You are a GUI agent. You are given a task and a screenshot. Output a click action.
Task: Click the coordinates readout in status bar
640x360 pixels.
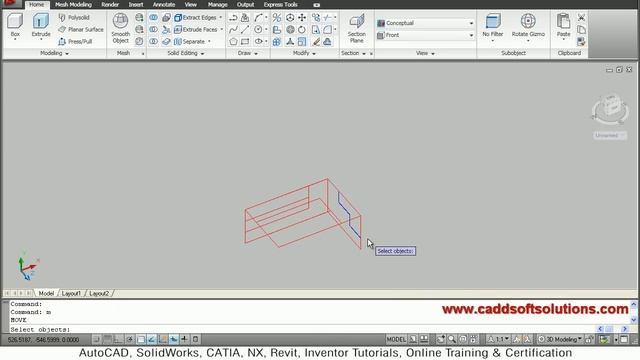(43, 340)
